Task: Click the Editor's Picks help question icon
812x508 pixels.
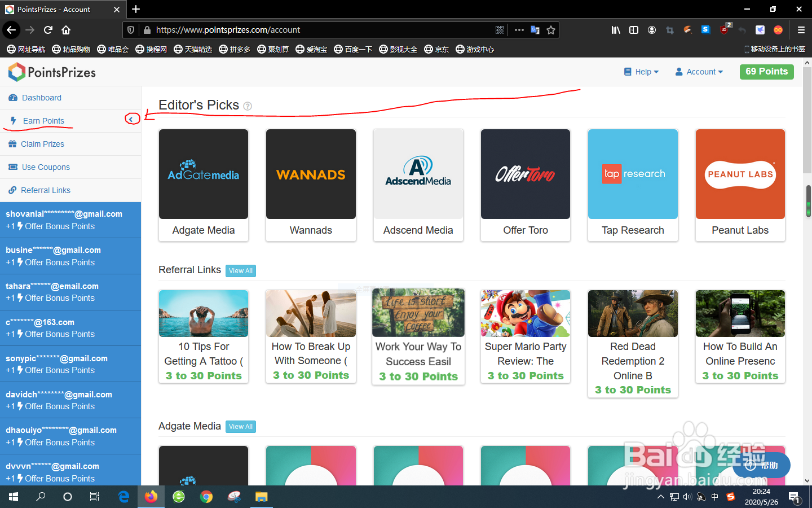Action: 248,106
